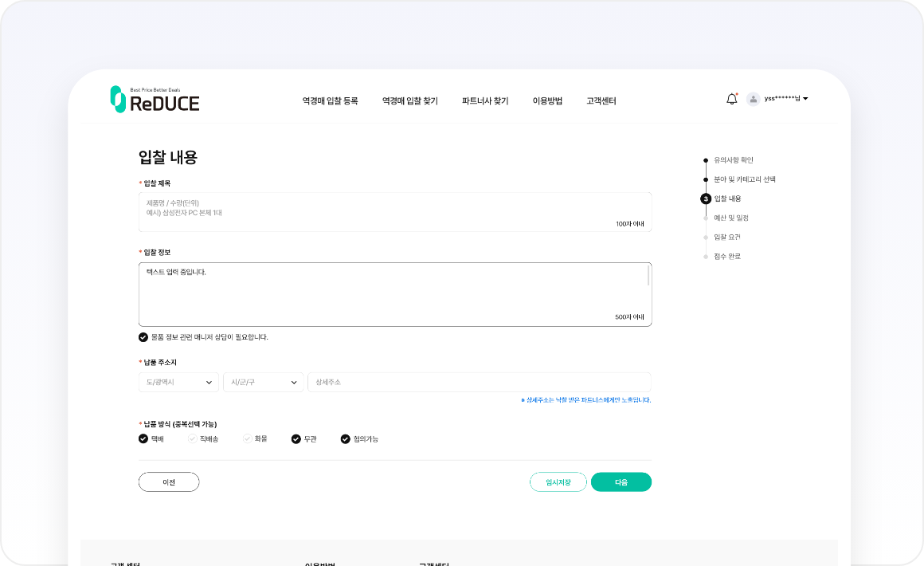Click the 분야 및 카테고리 선택 step dot
924x566 pixels.
point(705,179)
